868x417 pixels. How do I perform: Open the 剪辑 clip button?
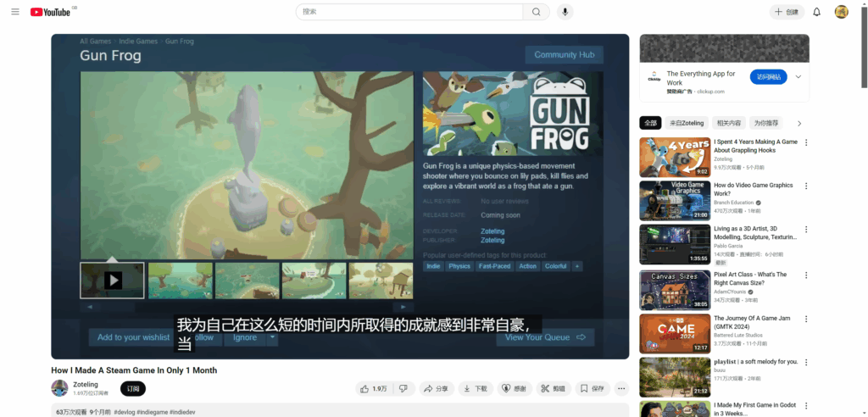pos(553,389)
